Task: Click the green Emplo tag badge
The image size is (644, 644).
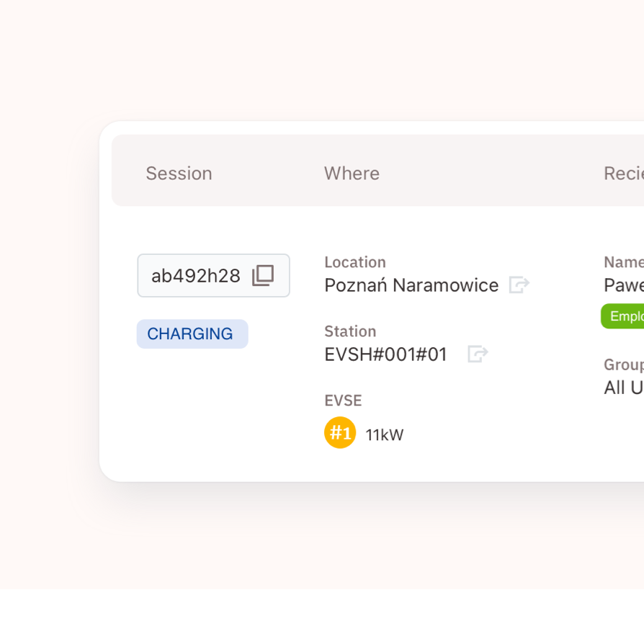Action: [x=623, y=316]
